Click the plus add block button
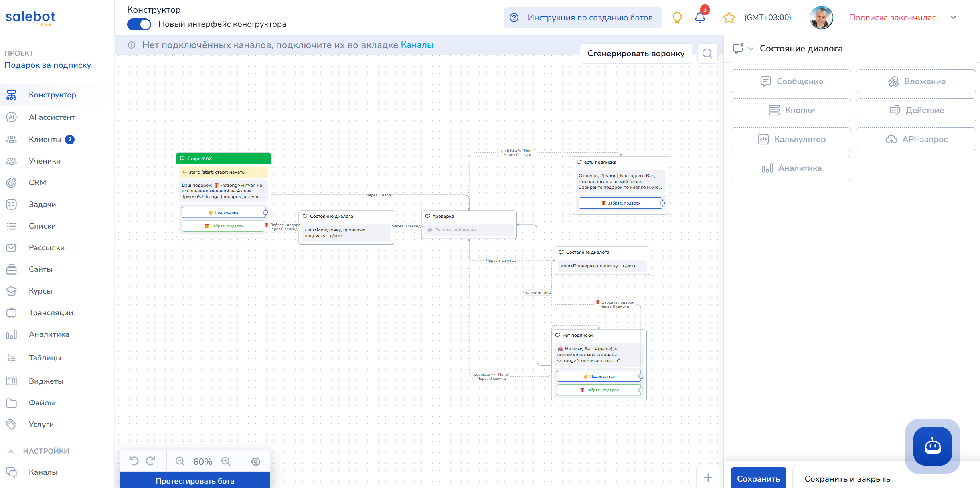 coord(708,477)
